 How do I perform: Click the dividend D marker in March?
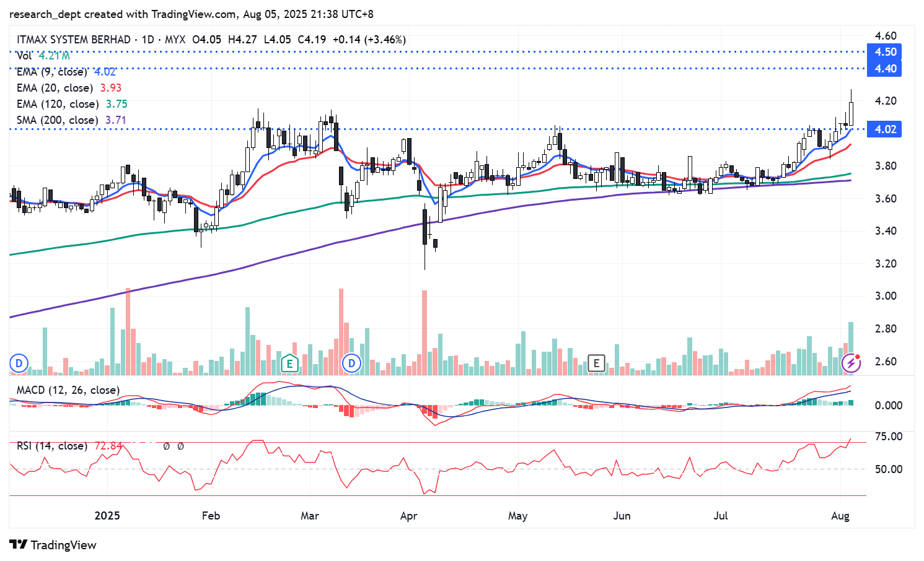click(352, 363)
